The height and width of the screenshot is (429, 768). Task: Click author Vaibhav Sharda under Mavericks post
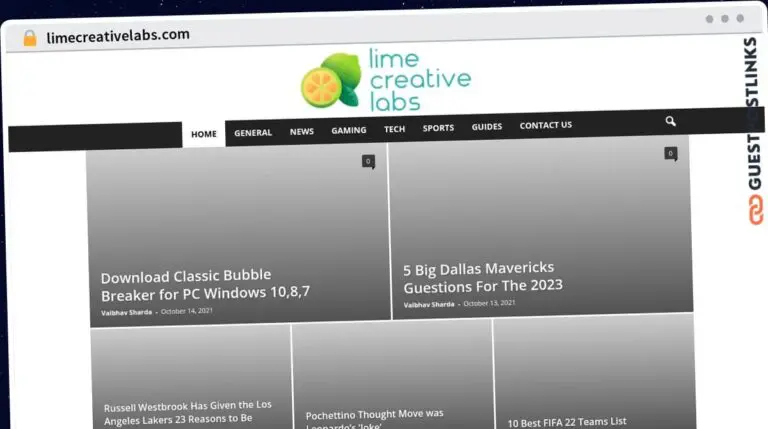click(x=429, y=305)
